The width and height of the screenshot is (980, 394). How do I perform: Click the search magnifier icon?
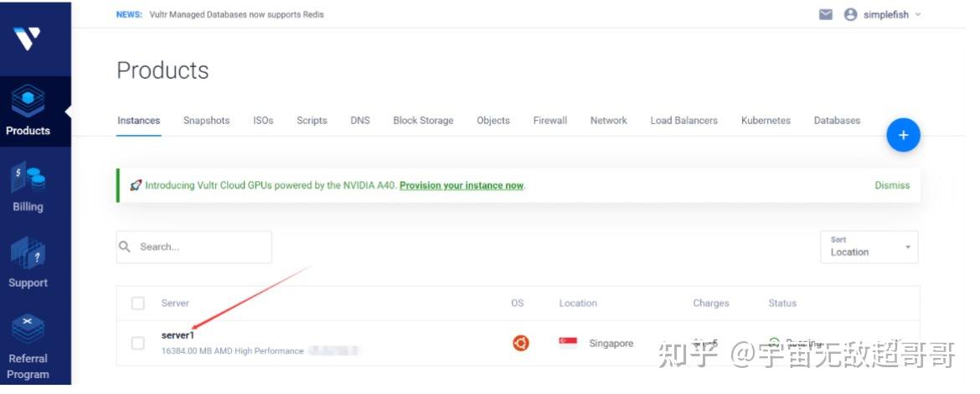(x=125, y=246)
